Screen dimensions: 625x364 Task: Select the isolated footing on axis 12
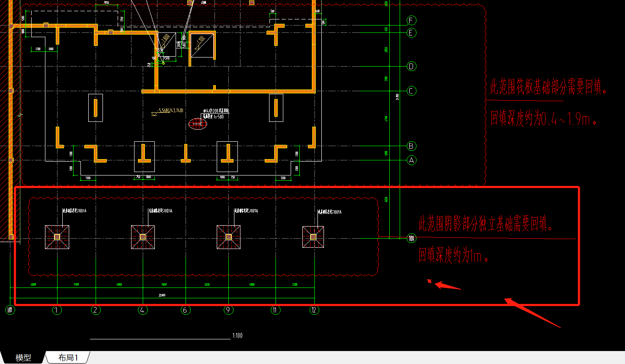tap(313, 237)
